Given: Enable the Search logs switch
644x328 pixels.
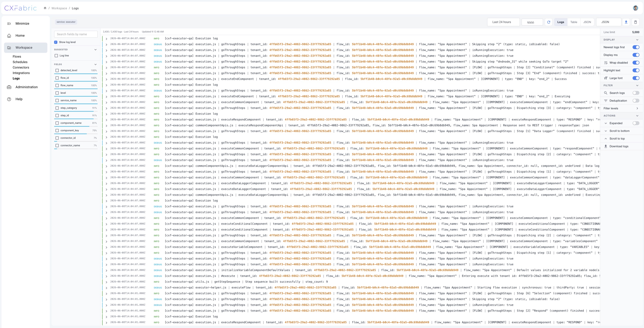Looking at the screenshot, I should coord(636,93).
